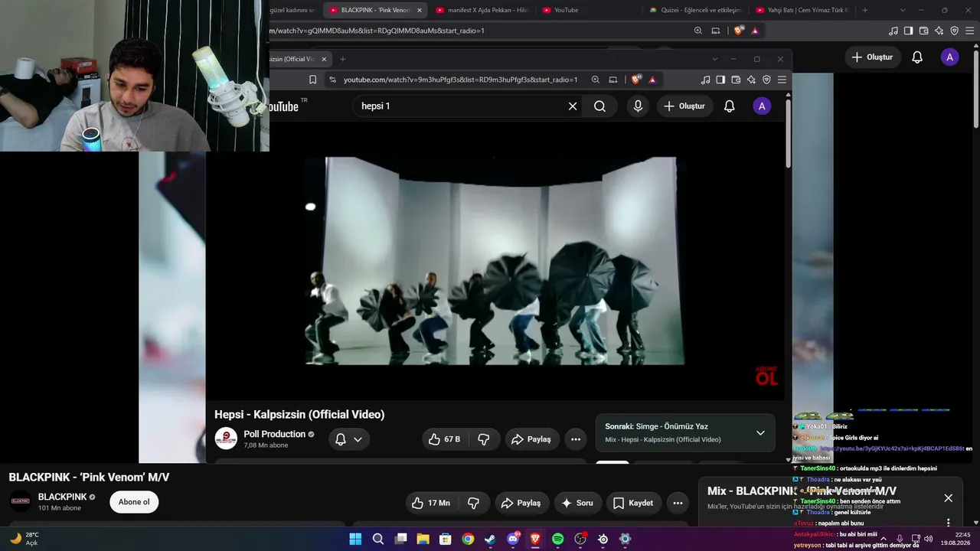Like the Kalpsizsin video (67 B)
This screenshot has height=551, width=980.
[x=444, y=439]
